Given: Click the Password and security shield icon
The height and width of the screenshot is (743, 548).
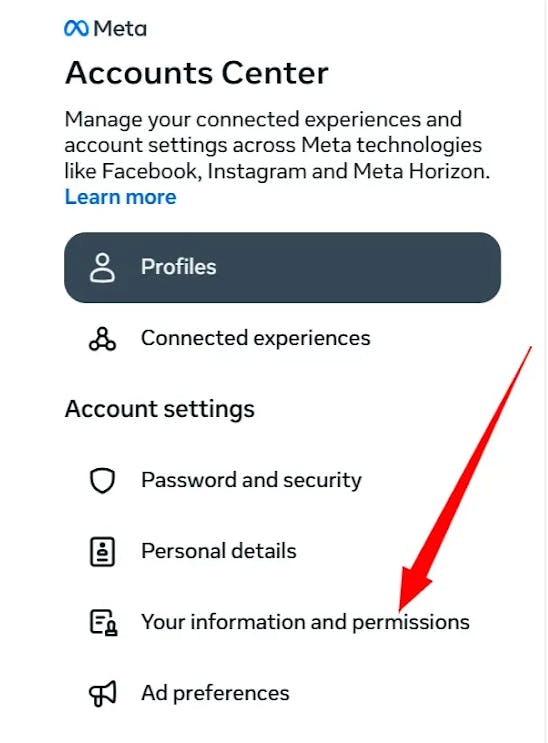Looking at the screenshot, I should click(102, 480).
